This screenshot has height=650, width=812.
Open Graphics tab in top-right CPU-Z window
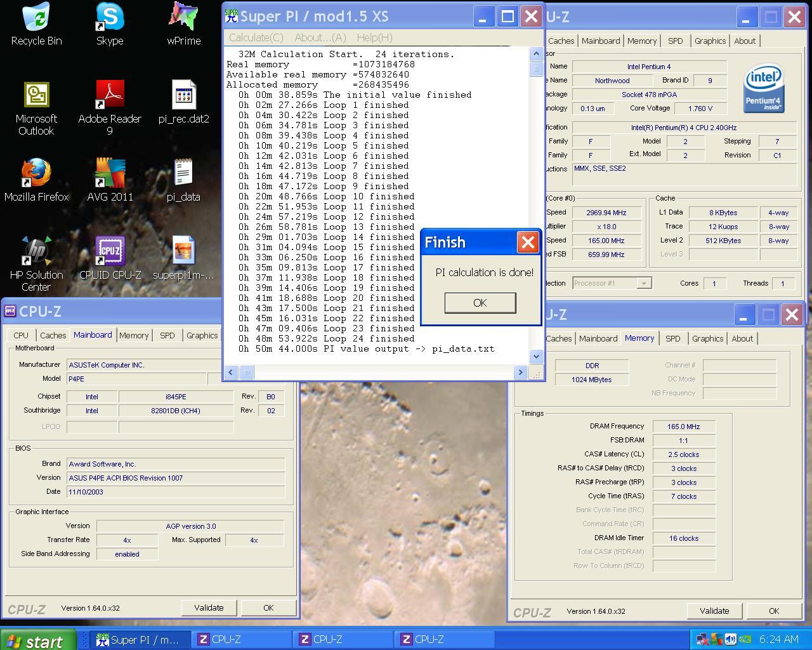tap(710, 41)
